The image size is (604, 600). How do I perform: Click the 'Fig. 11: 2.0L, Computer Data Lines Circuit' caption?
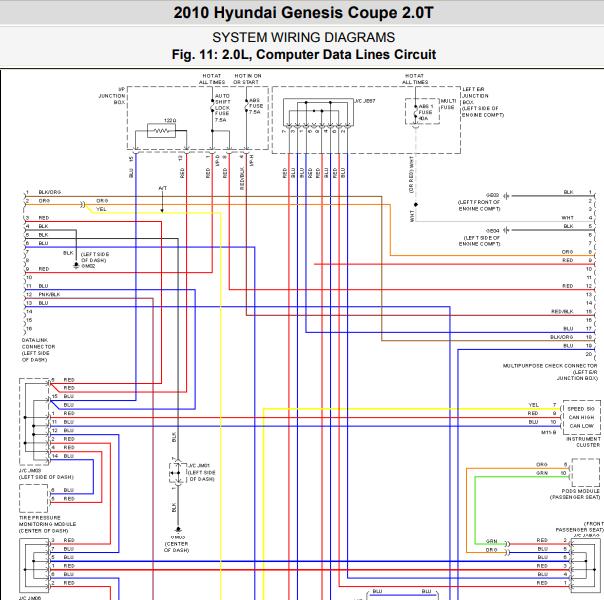pyautogui.click(x=304, y=54)
